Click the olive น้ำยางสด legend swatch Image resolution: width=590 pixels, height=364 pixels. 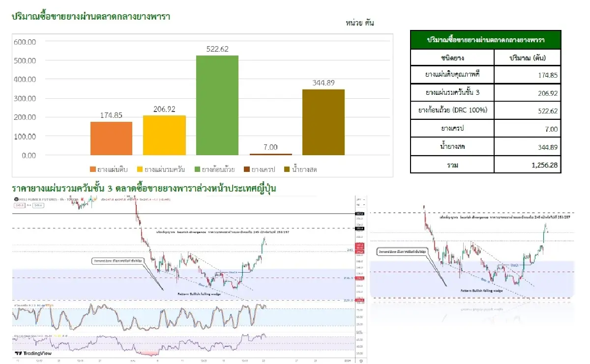click(288, 169)
